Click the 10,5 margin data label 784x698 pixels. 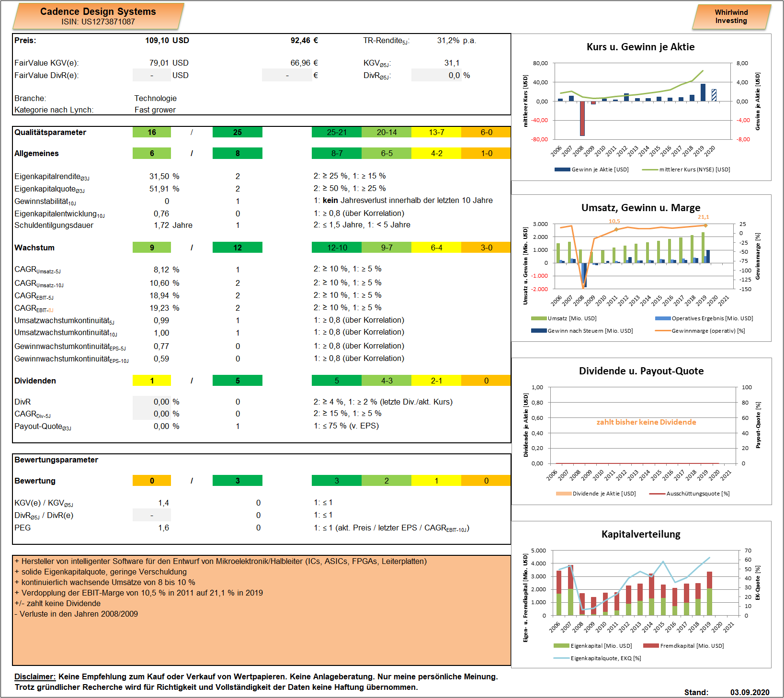coord(614,221)
